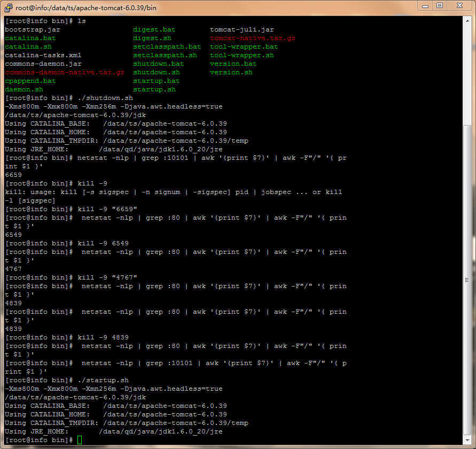Click the window title path text
The height and width of the screenshot is (449, 476).
click(x=86, y=7)
